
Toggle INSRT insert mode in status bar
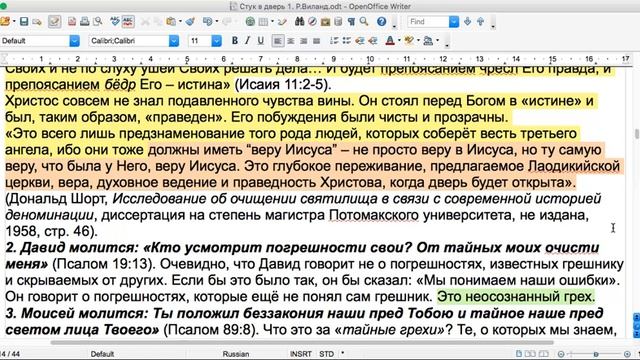(300, 354)
